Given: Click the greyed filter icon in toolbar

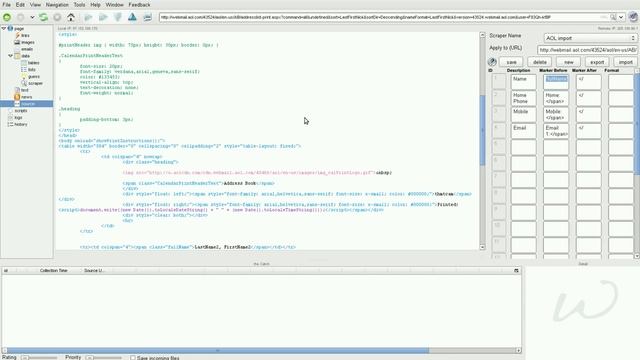Looking at the screenshot, I should [x=118, y=17].
